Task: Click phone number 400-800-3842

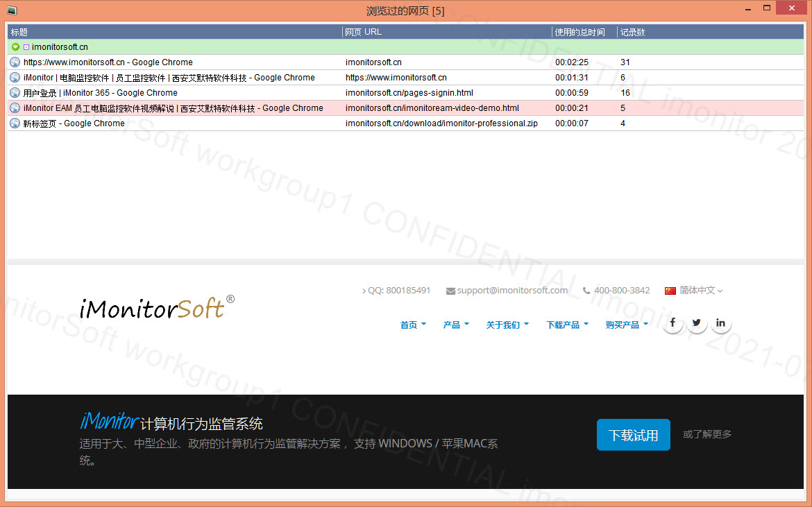Action: [x=621, y=291]
